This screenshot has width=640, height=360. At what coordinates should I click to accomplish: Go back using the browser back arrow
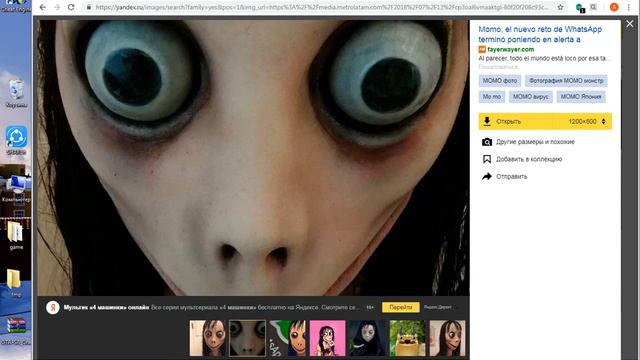click(42, 7)
